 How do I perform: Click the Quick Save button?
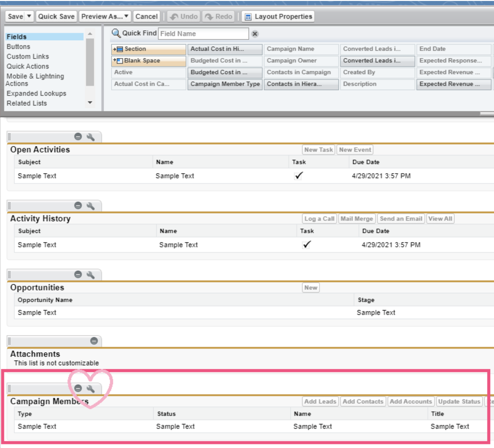coord(56,16)
